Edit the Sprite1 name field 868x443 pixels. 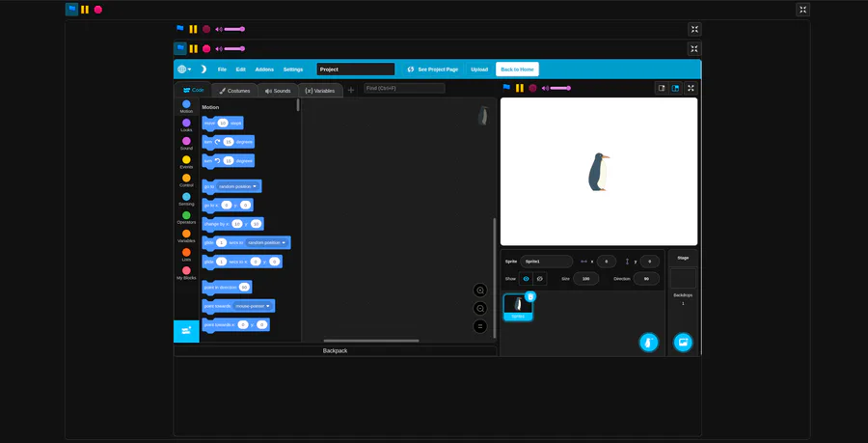pos(546,262)
